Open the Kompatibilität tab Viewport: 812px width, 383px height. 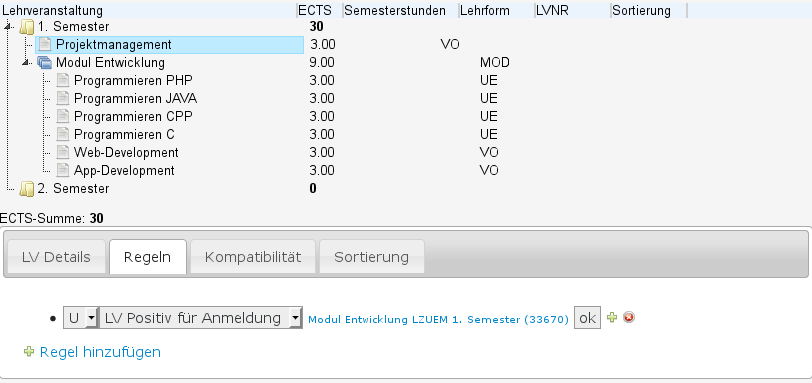click(x=253, y=257)
